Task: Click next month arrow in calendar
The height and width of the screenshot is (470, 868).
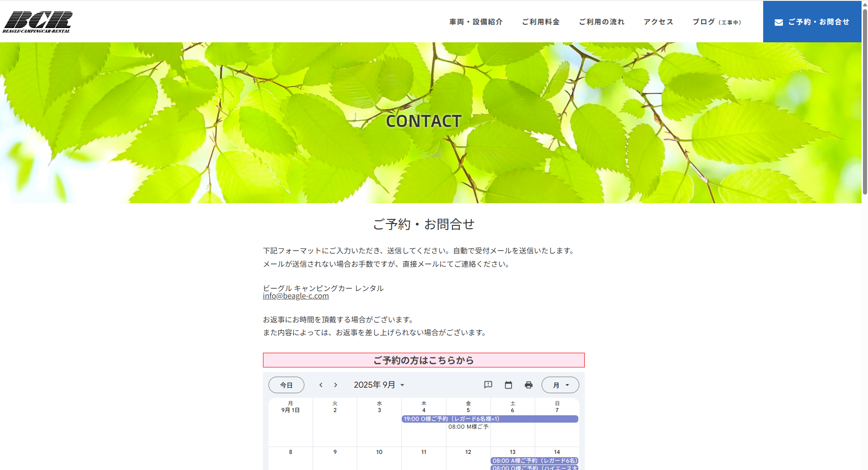Action: point(336,385)
